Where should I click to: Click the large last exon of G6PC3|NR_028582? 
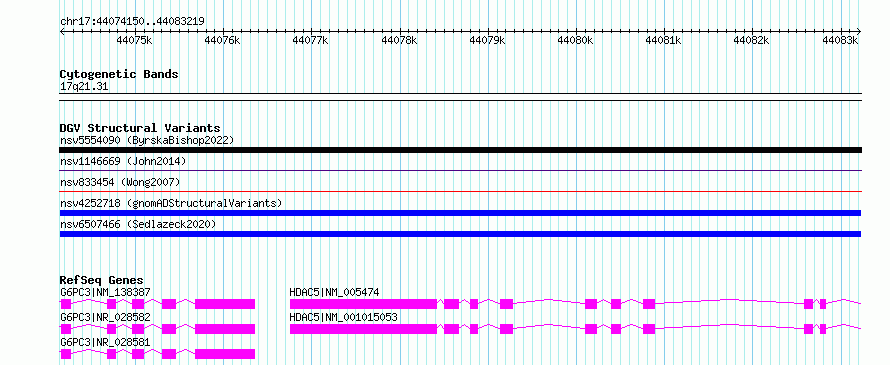coord(225,329)
